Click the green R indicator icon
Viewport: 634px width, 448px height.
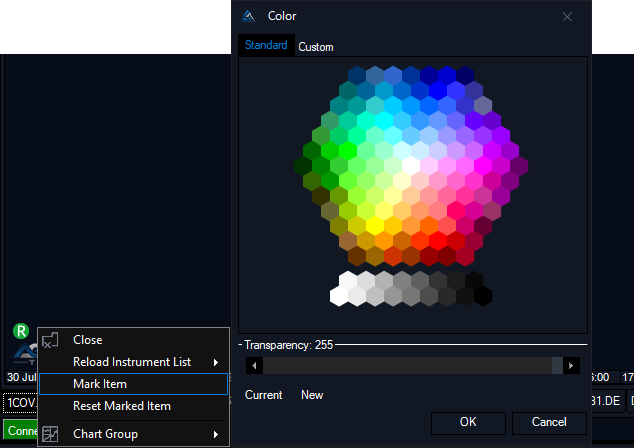point(20,331)
